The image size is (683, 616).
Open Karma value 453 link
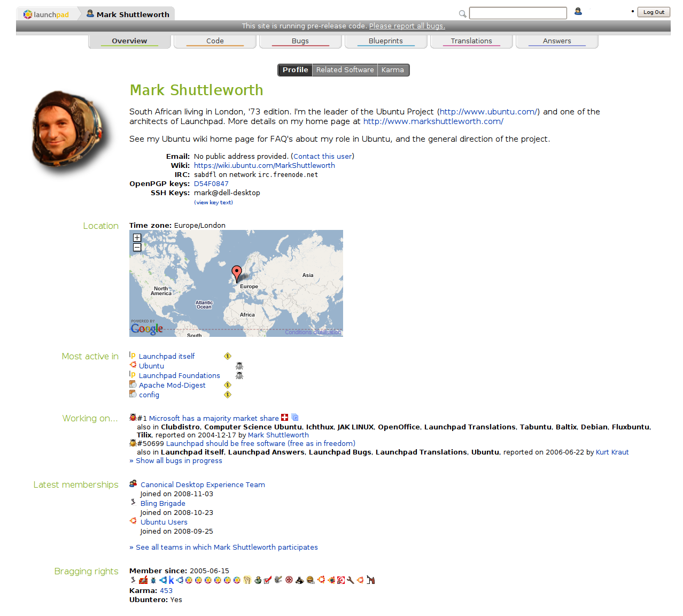166,591
